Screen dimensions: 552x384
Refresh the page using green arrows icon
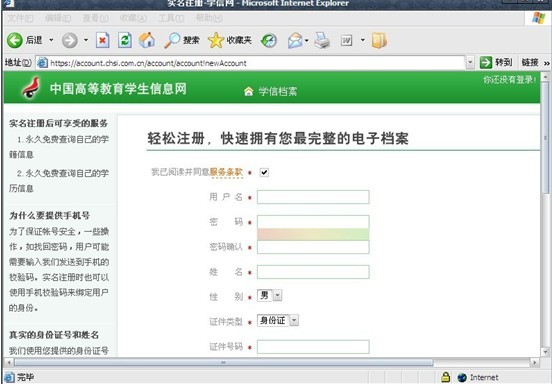click(125, 40)
